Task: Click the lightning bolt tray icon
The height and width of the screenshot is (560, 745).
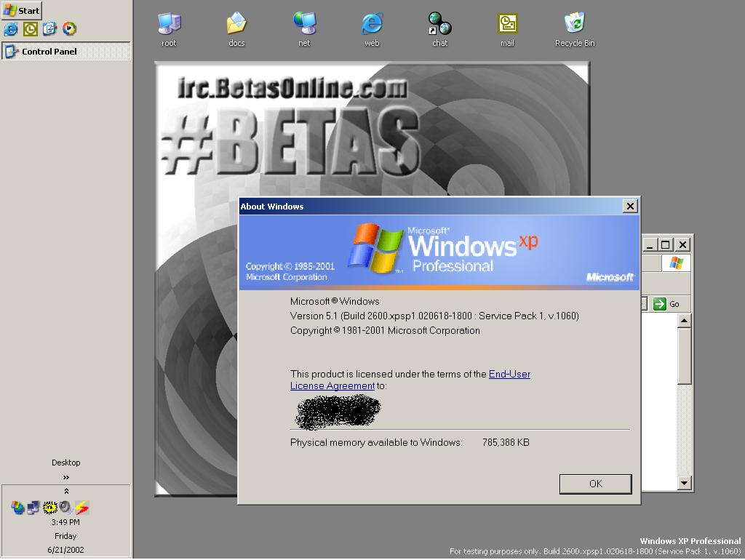Action: (81, 508)
